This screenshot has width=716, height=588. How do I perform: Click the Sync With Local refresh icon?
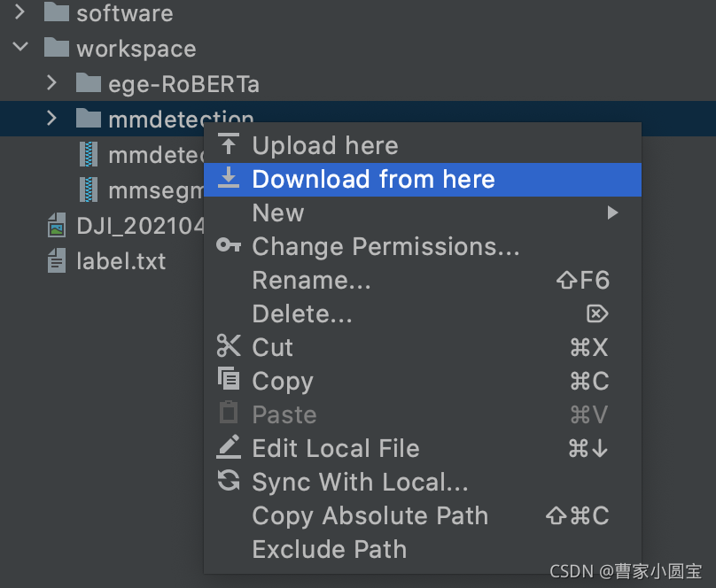(229, 480)
